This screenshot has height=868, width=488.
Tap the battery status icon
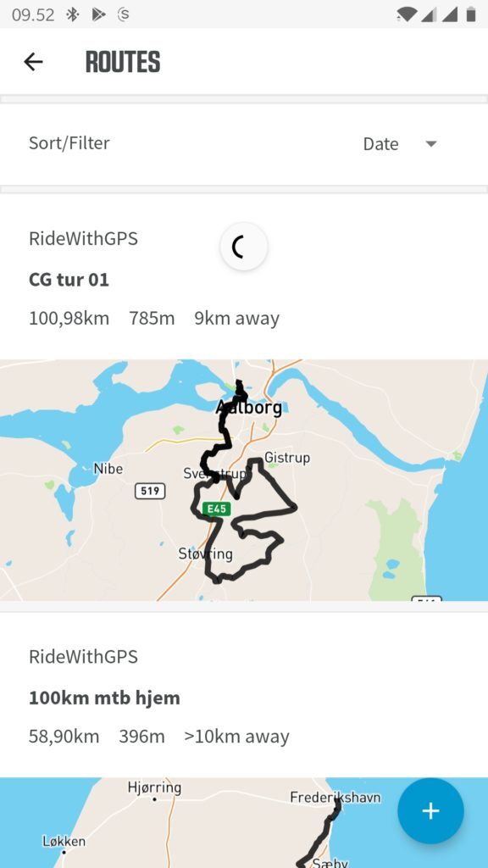pos(471,14)
